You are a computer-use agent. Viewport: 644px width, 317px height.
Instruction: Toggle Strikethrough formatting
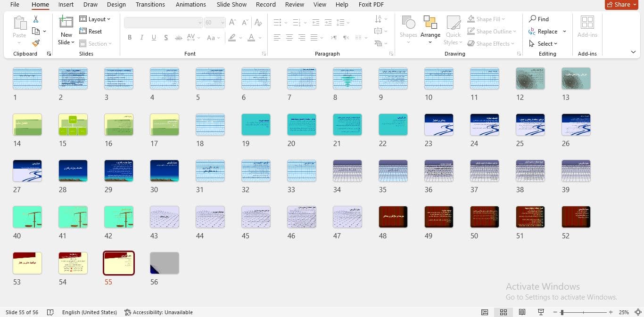178,38
